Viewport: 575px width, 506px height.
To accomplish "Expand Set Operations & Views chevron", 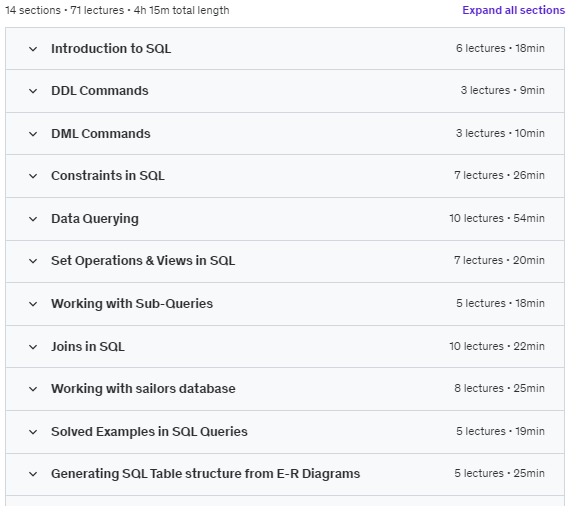I will [x=33, y=261].
